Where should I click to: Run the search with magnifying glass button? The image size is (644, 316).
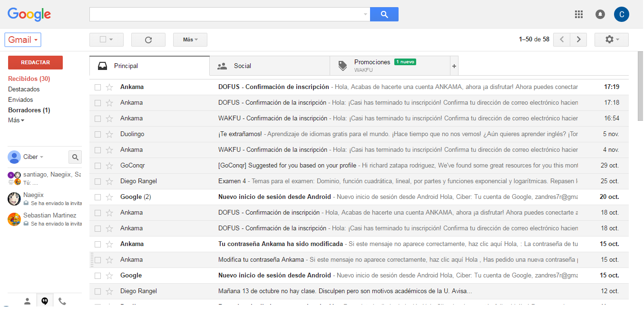click(x=384, y=14)
